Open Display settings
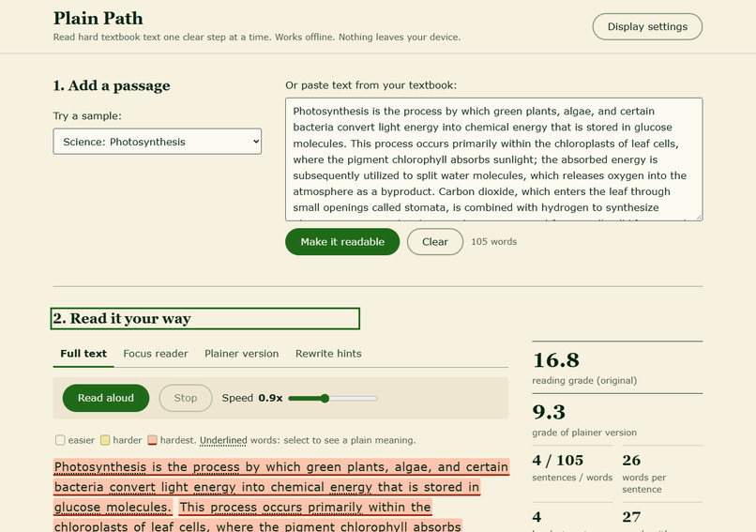The height and width of the screenshot is (532, 756). click(647, 26)
